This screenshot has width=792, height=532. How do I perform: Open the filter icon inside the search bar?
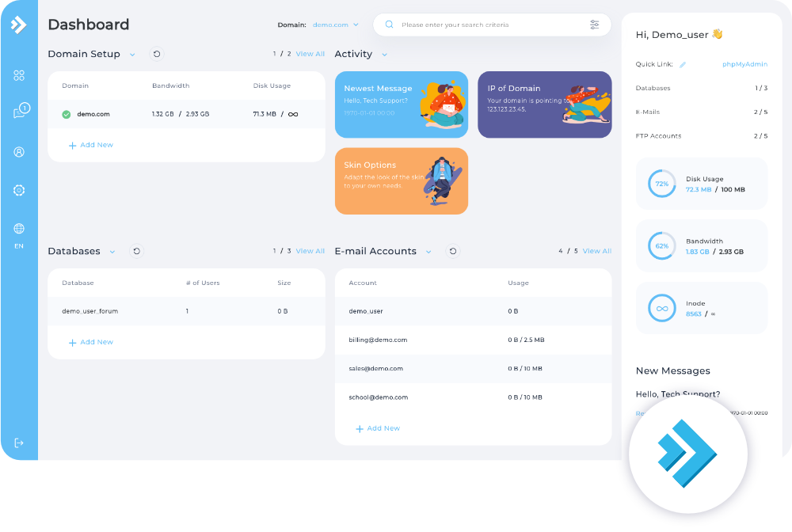(595, 25)
